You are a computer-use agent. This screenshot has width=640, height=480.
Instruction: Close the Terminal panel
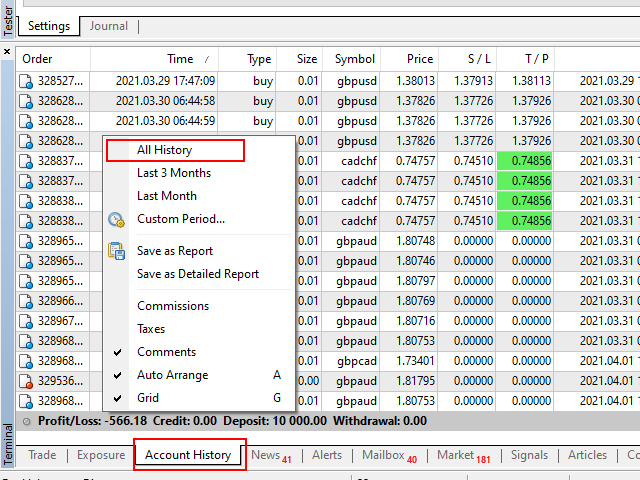pyautogui.click(x=7, y=52)
